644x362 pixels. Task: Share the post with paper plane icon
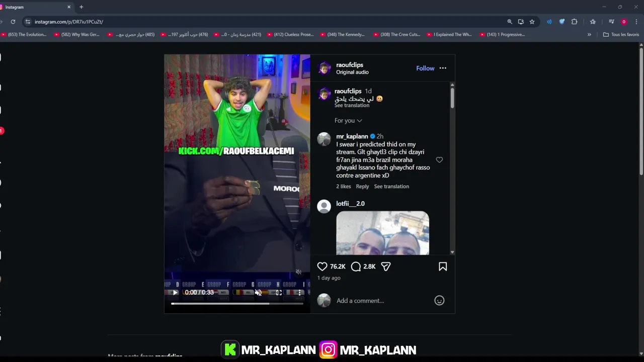click(x=385, y=266)
